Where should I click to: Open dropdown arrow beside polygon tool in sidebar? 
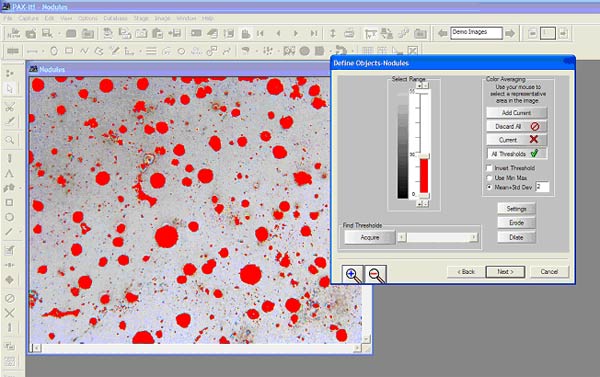[20, 188]
